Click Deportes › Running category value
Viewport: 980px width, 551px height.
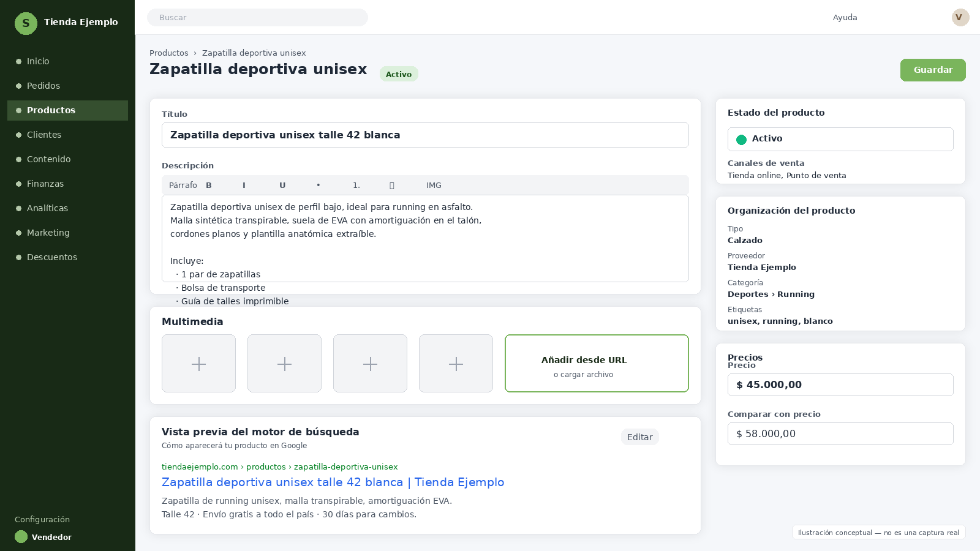point(771,294)
